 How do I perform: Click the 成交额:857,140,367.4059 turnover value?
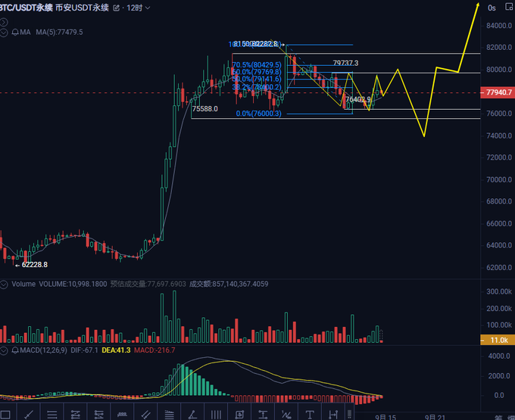[x=229, y=284]
